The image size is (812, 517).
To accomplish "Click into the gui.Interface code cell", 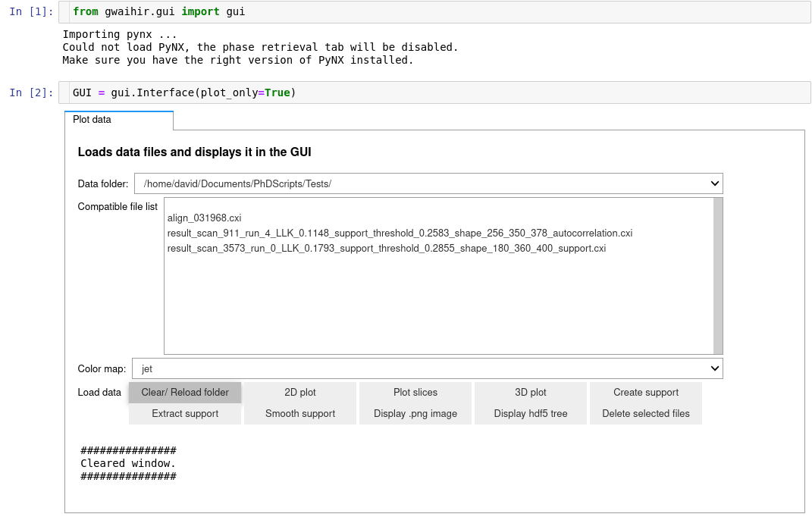I will [x=440, y=92].
